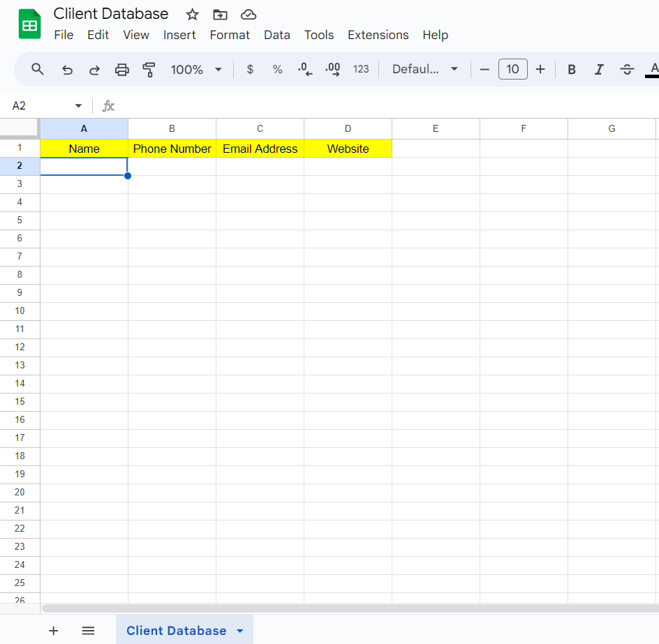This screenshot has width=659, height=644.
Task: Open the Default font dropdown
Action: coord(424,69)
